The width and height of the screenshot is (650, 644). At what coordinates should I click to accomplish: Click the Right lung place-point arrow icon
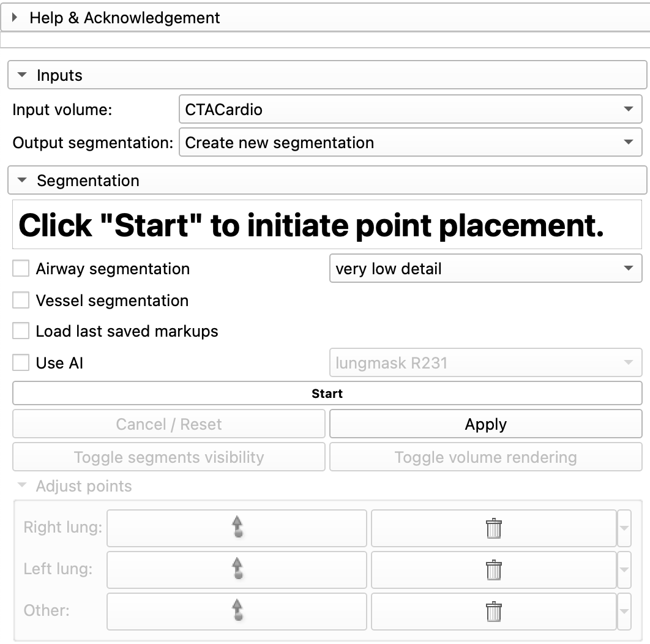click(237, 528)
